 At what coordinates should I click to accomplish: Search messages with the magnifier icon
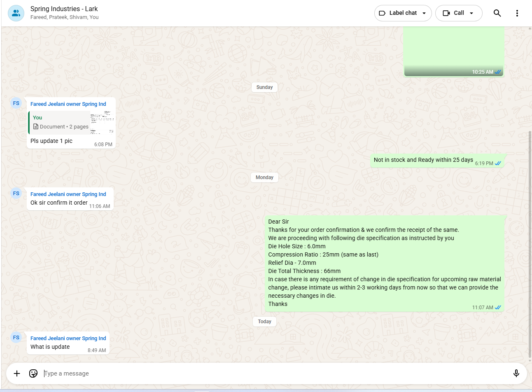[497, 13]
